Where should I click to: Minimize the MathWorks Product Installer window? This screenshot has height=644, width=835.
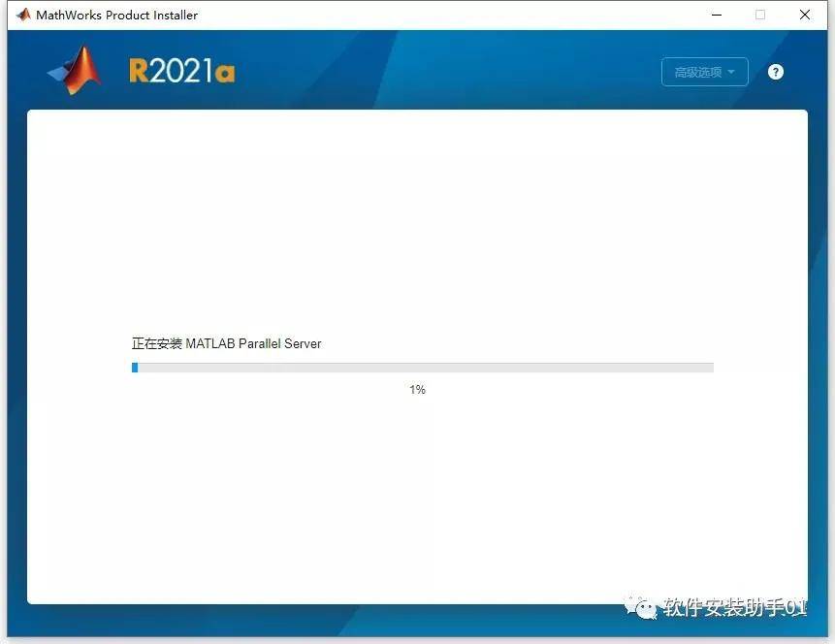point(716,15)
